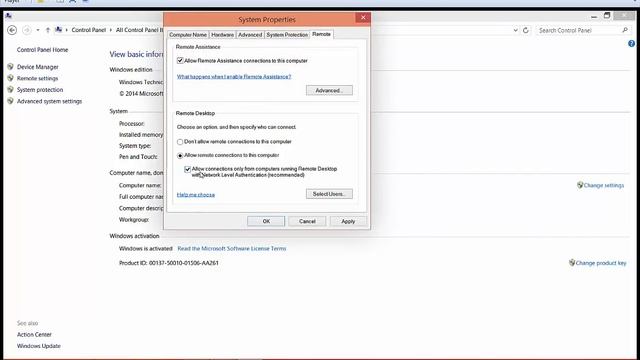Toggle Network Level Authentication checkbox
This screenshot has height=360, width=640.
click(x=187, y=169)
